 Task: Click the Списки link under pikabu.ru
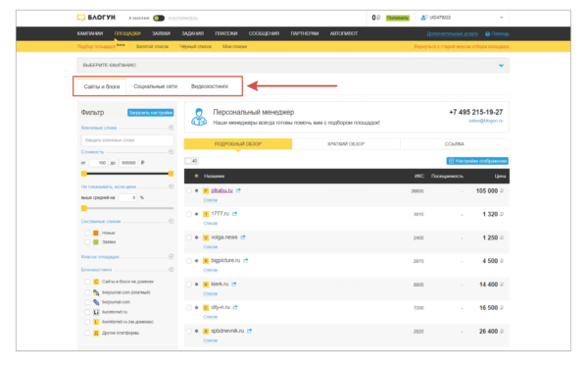click(211, 200)
